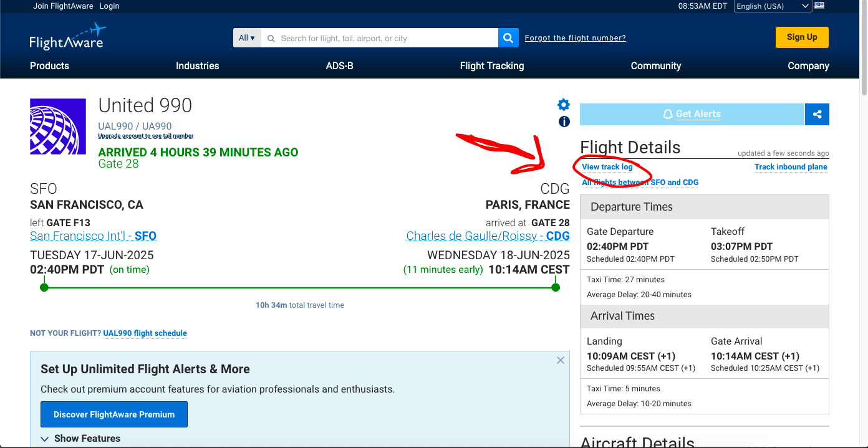
Task: Click the page vertical scrollbar
Action: click(864, 47)
